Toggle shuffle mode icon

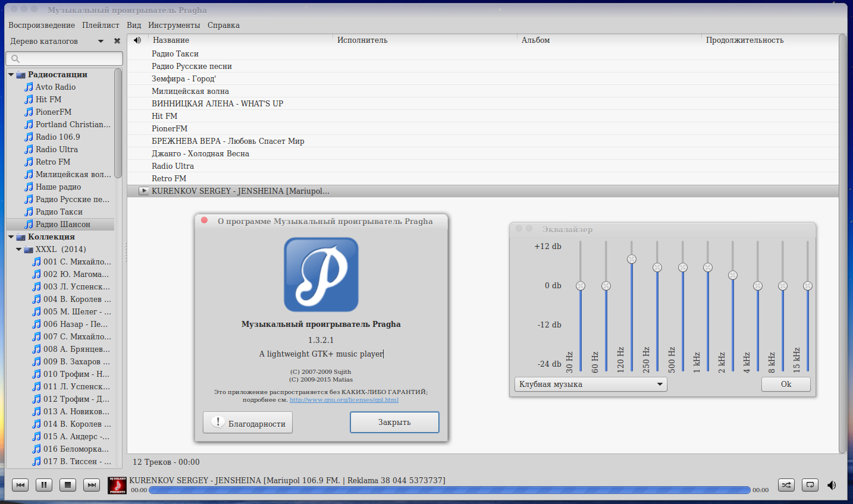tap(786, 485)
